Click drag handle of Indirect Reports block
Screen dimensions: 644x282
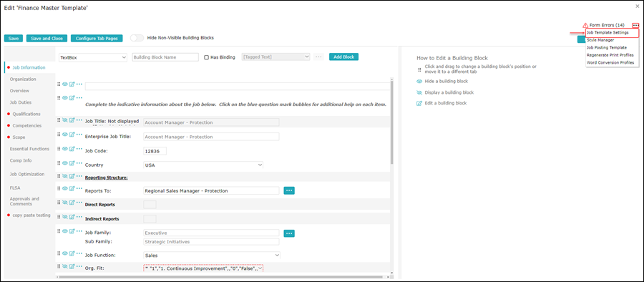click(59, 217)
